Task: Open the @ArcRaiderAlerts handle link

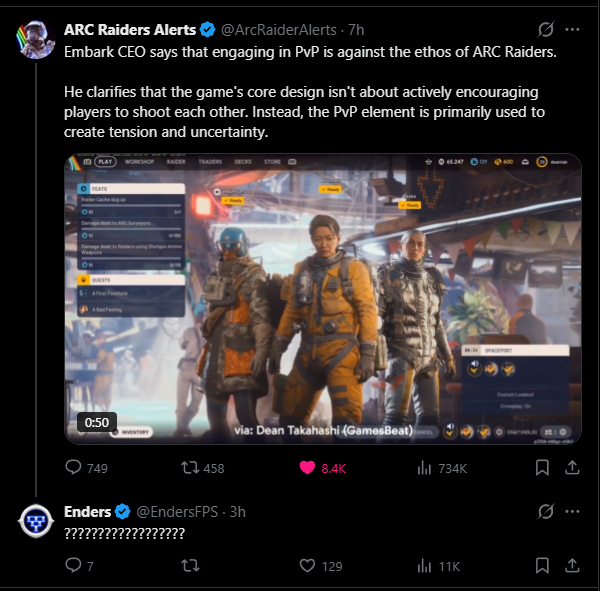Action: point(279,30)
